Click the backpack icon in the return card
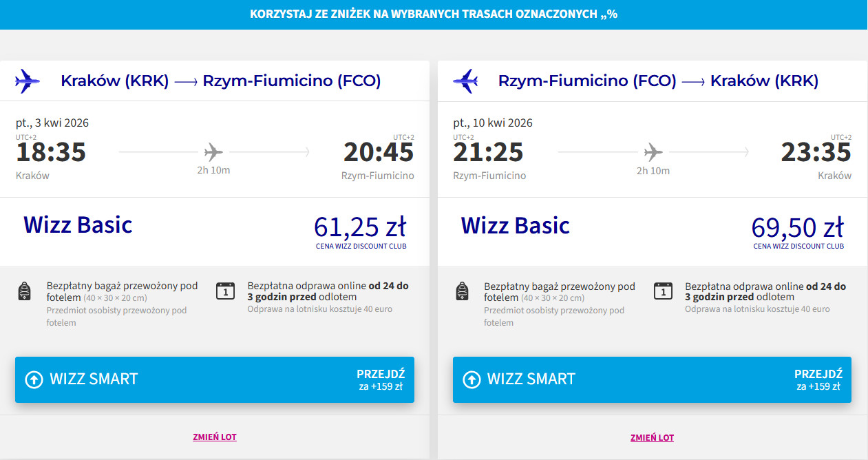Viewport: 868px width, 460px height. tap(462, 291)
